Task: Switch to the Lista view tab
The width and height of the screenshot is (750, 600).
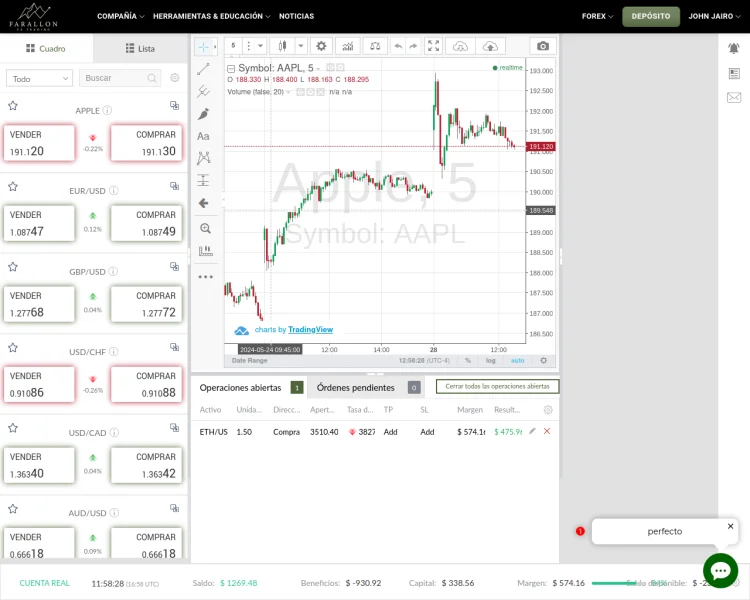Action: 140,48
